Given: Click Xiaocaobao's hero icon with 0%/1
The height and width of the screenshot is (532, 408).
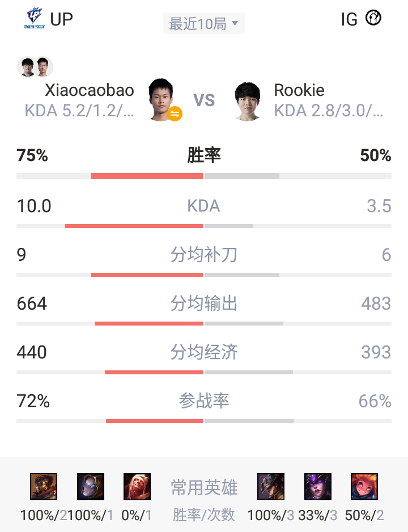Looking at the screenshot, I should tap(137, 487).
